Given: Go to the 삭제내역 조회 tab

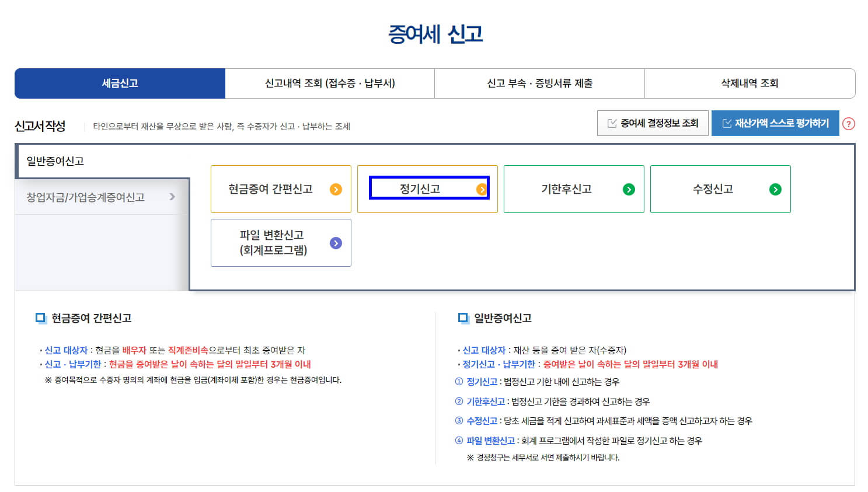Looking at the screenshot, I should [x=750, y=83].
